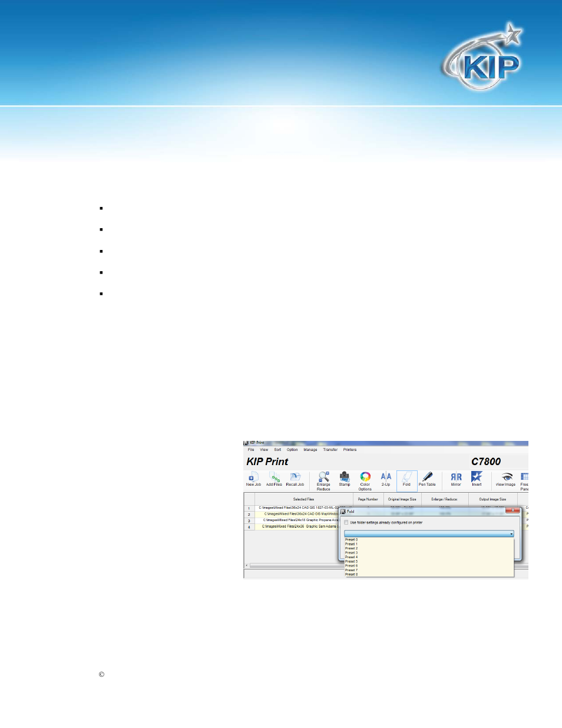Open the Enlarge Reduce tool

pyautogui.click(x=323, y=481)
